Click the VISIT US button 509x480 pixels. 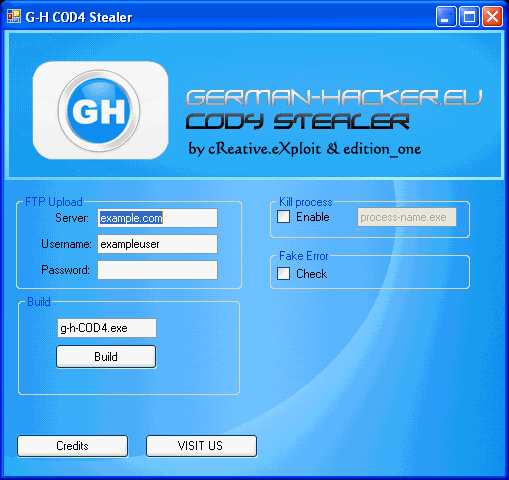coord(201,446)
